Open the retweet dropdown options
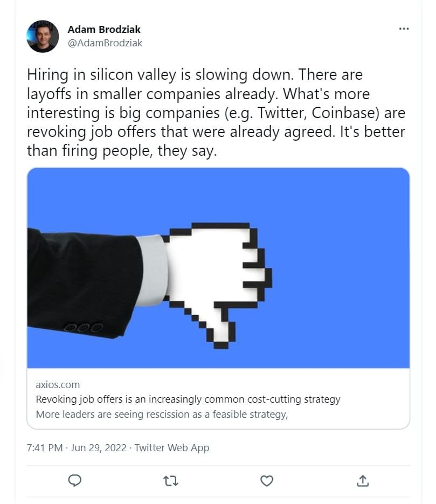 click(170, 480)
